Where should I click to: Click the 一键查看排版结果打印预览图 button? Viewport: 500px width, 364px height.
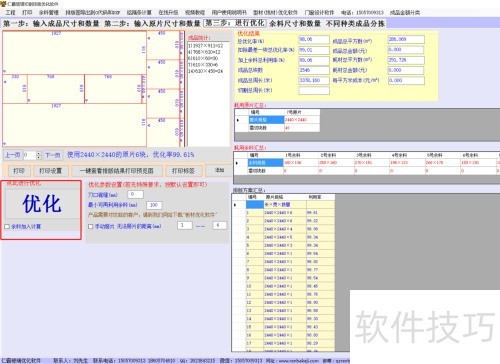(x=117, y=171)
